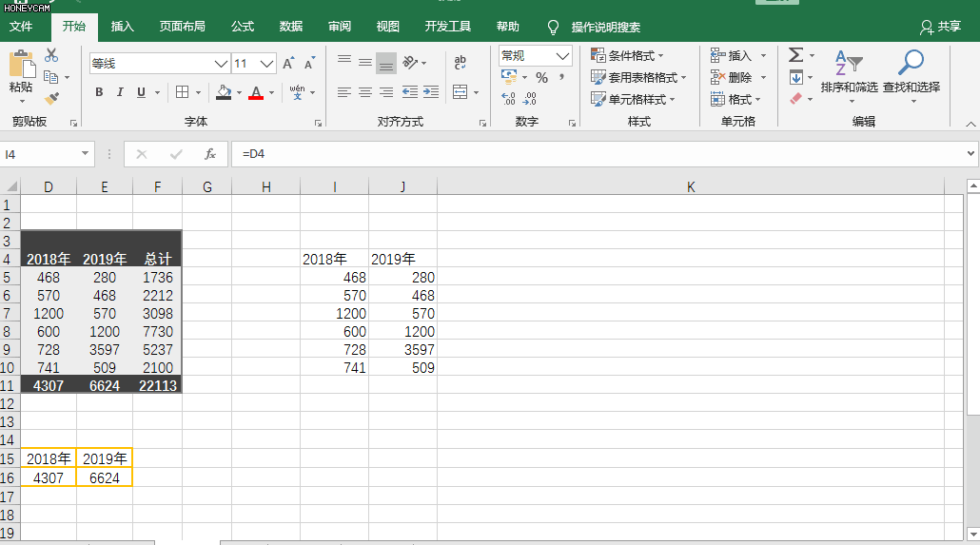
Task: Click the phonetic guide wén icon
Action: point(298,92)
